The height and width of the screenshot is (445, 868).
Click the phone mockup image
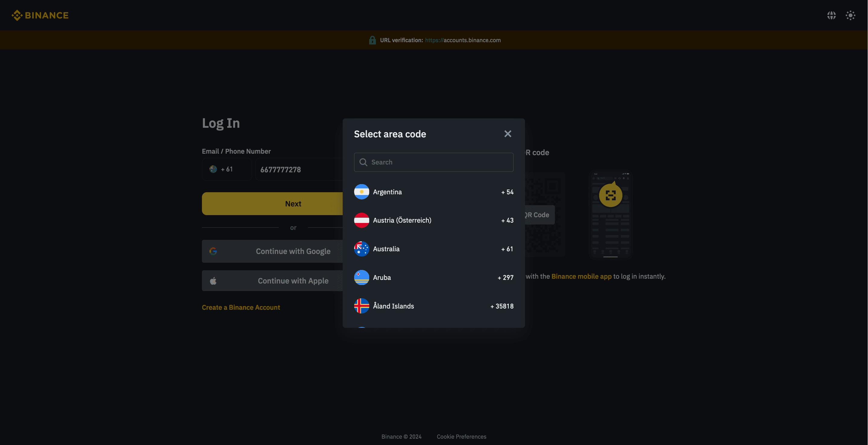(611, 215)
